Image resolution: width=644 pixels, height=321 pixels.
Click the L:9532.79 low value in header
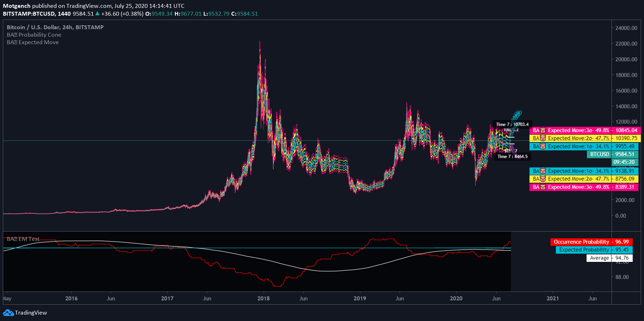click(216, 14)
